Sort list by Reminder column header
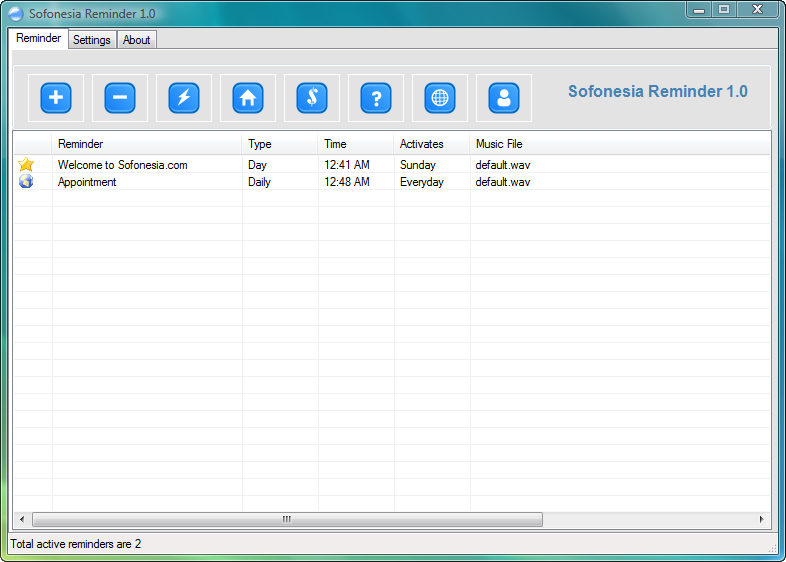Image resolution: width=786 pixels, height=562 pixels. (x=147, y=144)
